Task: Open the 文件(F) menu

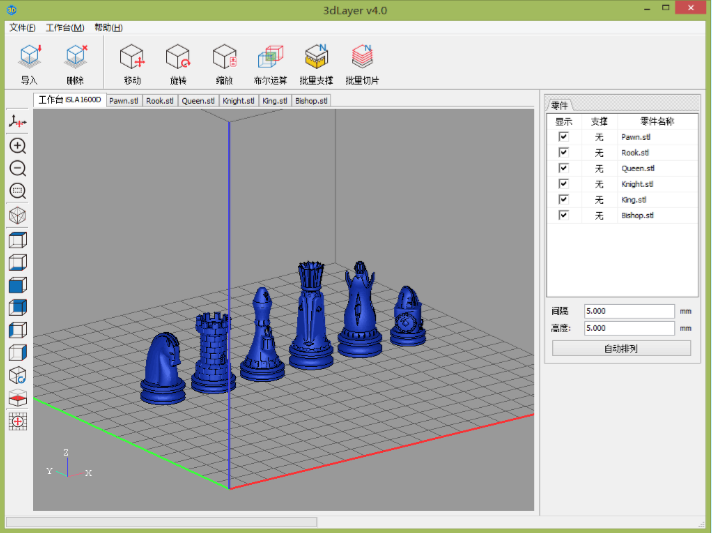Action: [x=22, y=27]
